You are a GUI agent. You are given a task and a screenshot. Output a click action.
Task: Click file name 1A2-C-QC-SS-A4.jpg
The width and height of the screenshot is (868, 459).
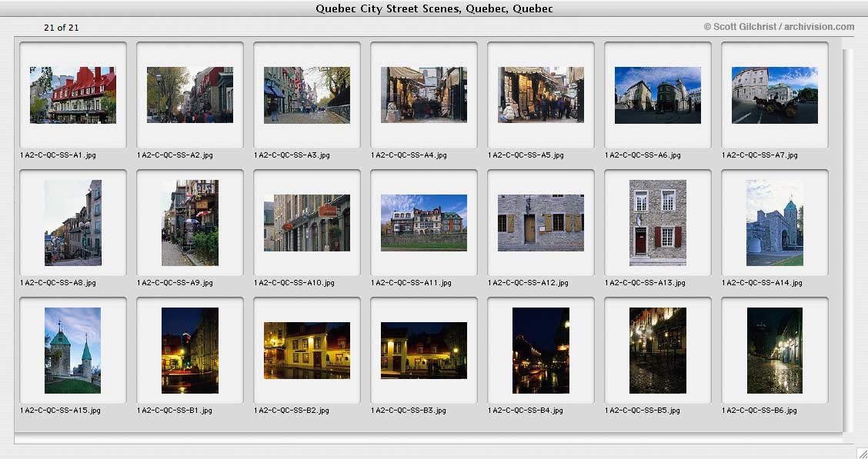[409, 155]
